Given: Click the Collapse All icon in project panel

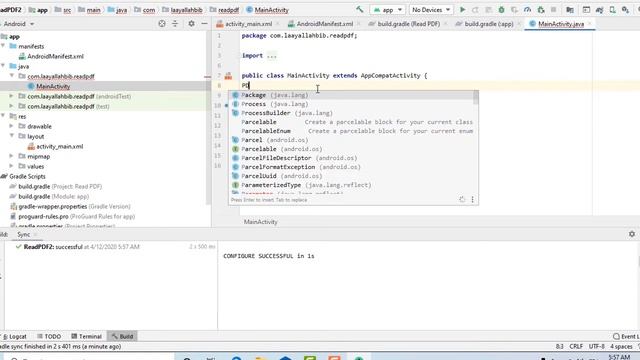Looking at the screenshot, I should pos(175,24).
